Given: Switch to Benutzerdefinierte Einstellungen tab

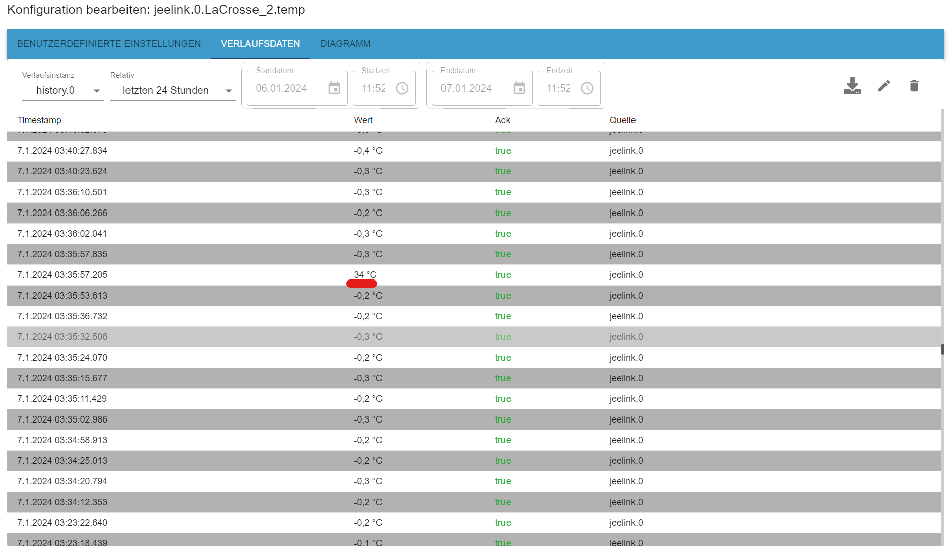Looking at the screenshot, I should click(109, 44).
